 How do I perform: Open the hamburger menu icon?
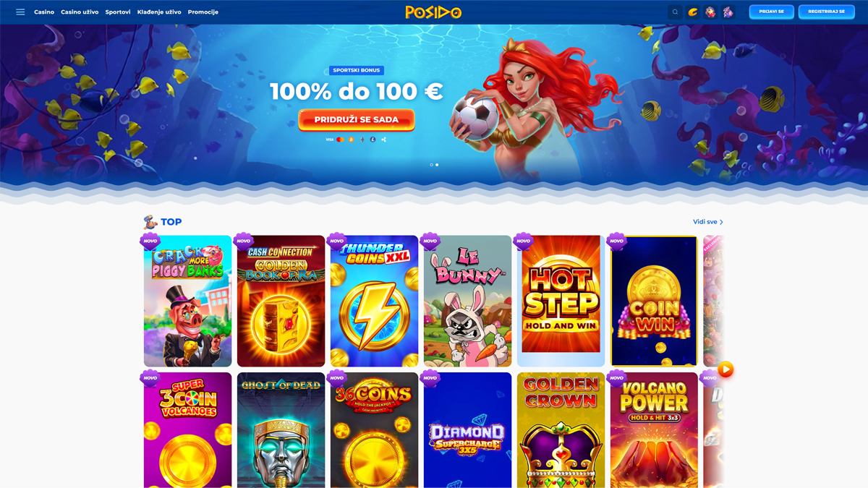click(x=20, y=12)
